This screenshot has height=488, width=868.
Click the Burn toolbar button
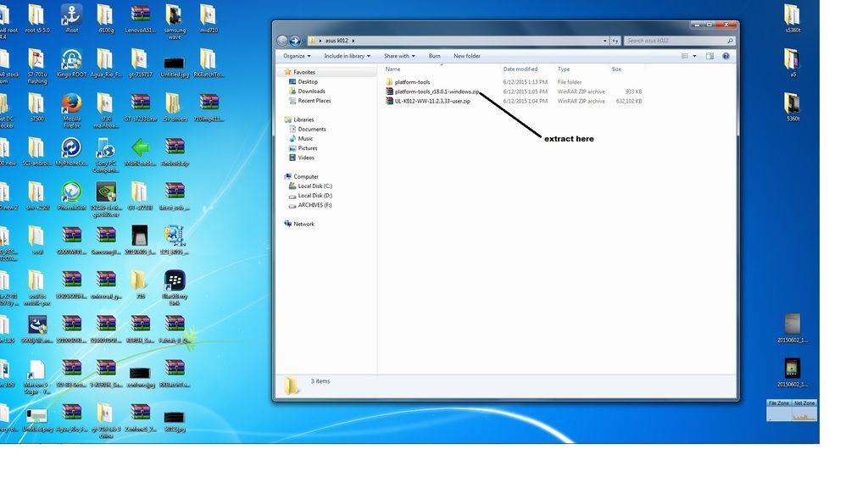[434, 56]
